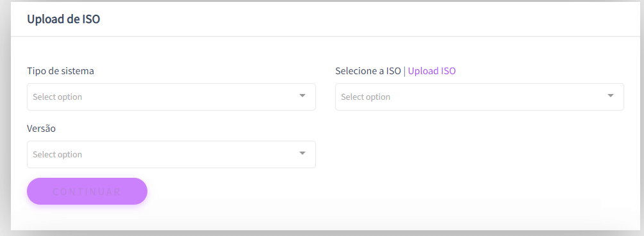Click the arrow icon in Selecione a ISO select
Image resolution: width=644 pixels, height=236 pixels.
pos(610,96)
